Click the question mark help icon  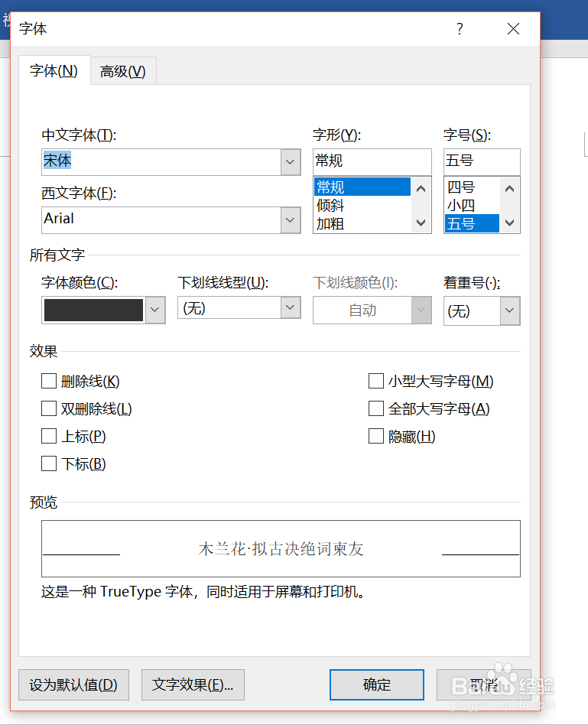[x=460, y=29]
